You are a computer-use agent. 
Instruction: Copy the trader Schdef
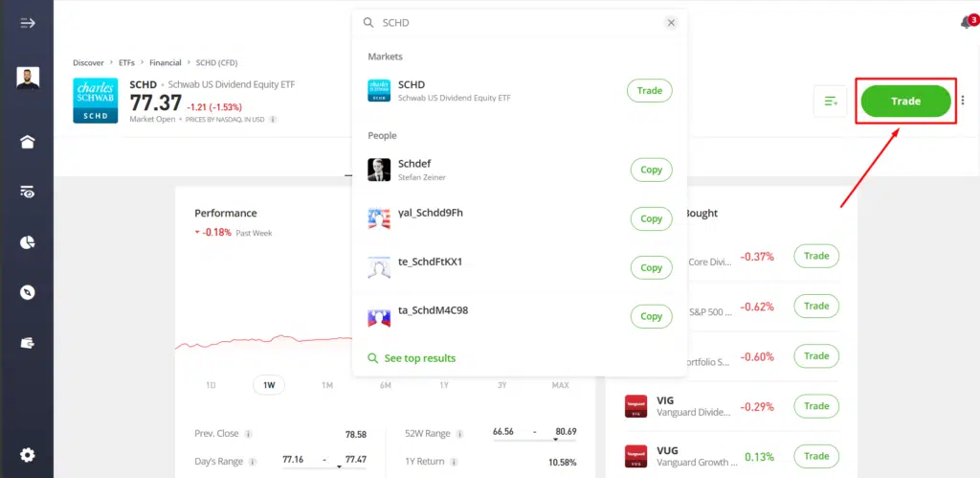651,170
